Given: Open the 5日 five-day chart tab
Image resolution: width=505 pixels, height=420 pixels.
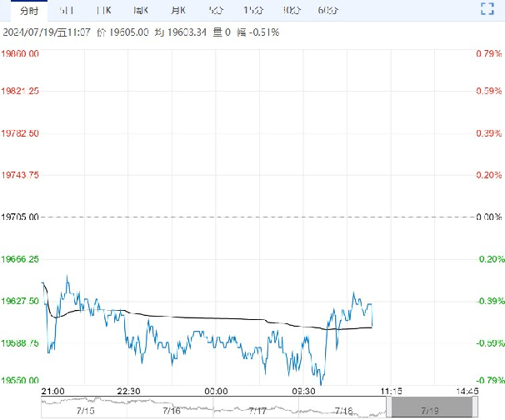Looking at the screenshot, I should [x=66, y=10].
